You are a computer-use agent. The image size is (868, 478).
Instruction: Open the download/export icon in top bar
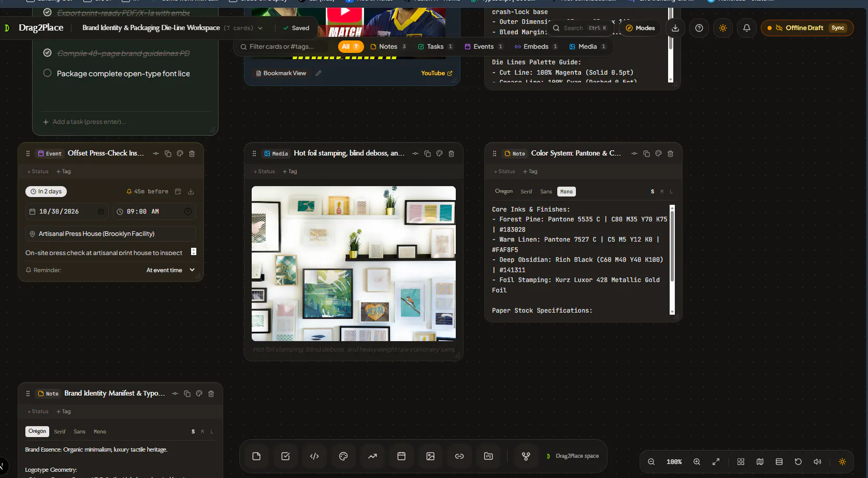[x=675, y=28]
